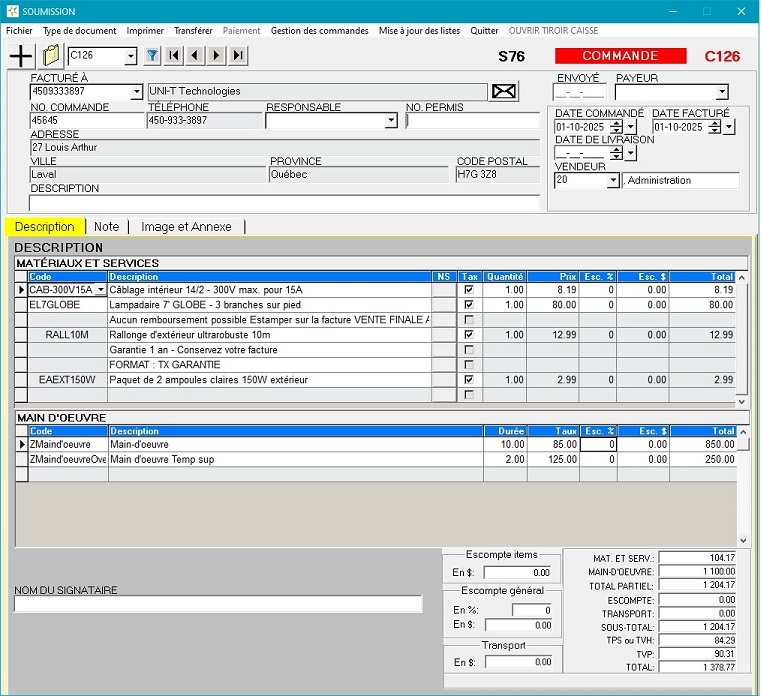Jump to the last record arrow
Image resolution: width=761 pixels, height=696 pixels.
pos(238,56)
